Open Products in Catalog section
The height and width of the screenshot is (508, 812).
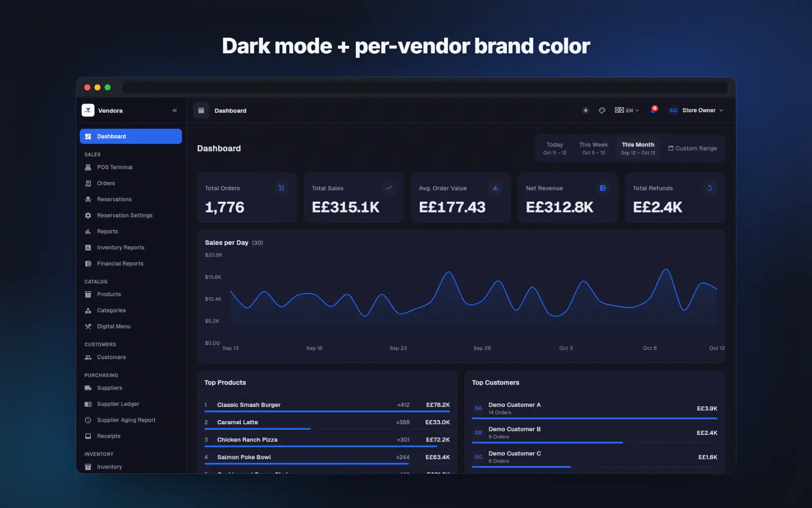coord(130,294)
